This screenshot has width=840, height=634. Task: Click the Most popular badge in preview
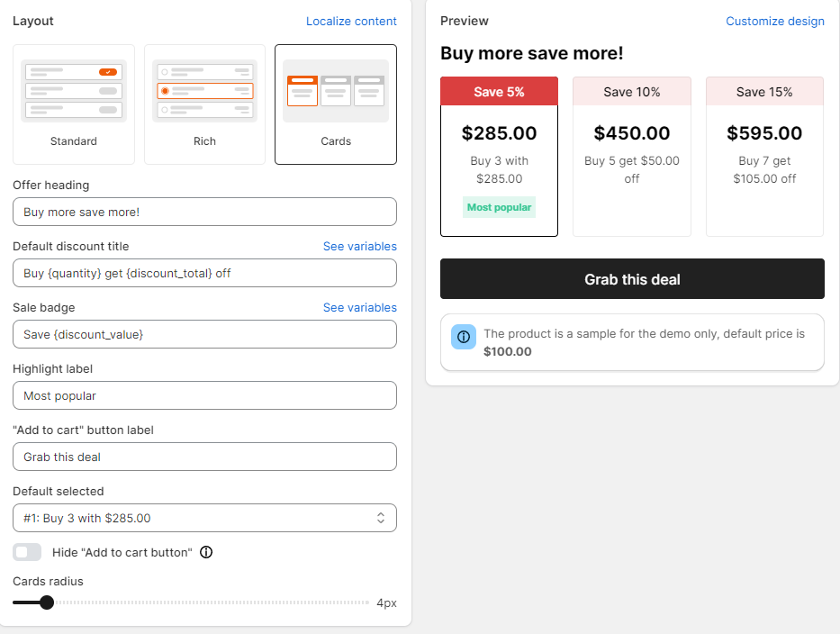(499, 207)
